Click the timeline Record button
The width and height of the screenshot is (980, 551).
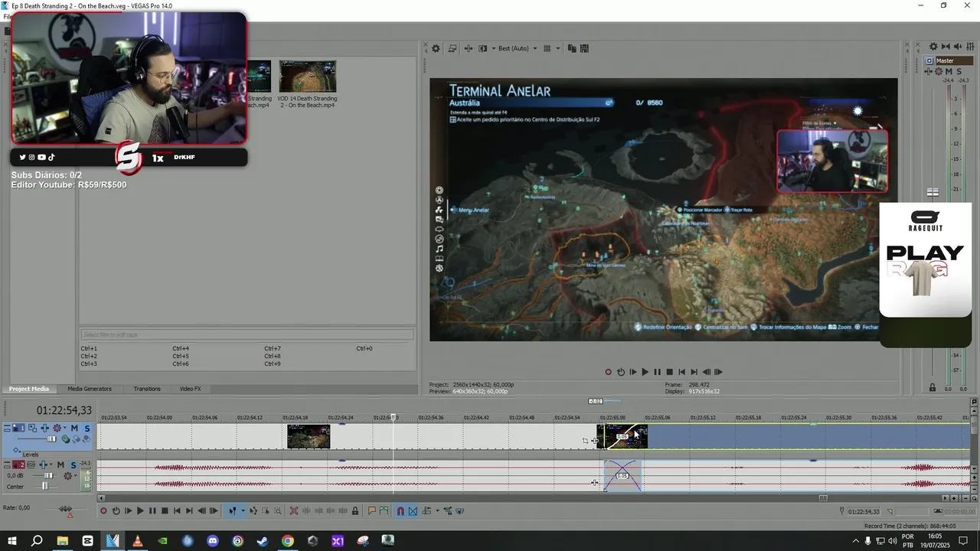coord(103,510)
